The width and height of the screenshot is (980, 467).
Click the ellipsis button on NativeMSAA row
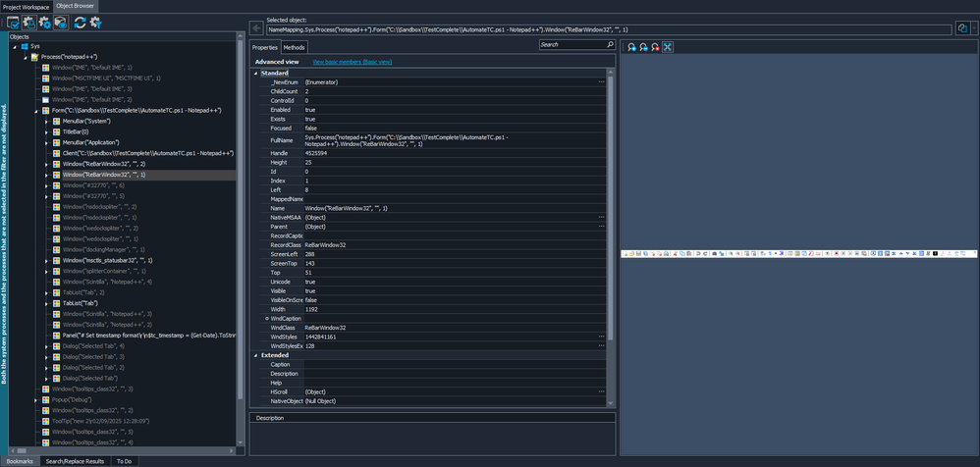[x=601, y=217]
